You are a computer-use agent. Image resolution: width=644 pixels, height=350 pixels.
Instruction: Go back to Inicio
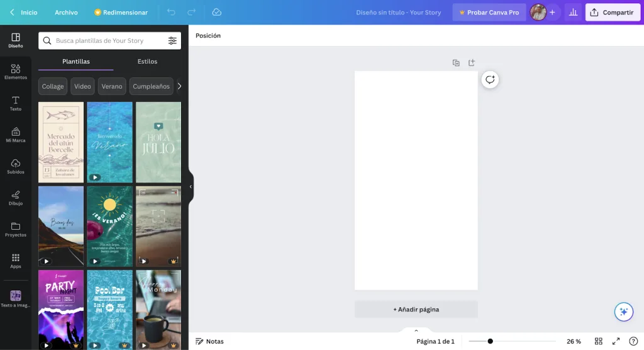(x=23, y=13)
